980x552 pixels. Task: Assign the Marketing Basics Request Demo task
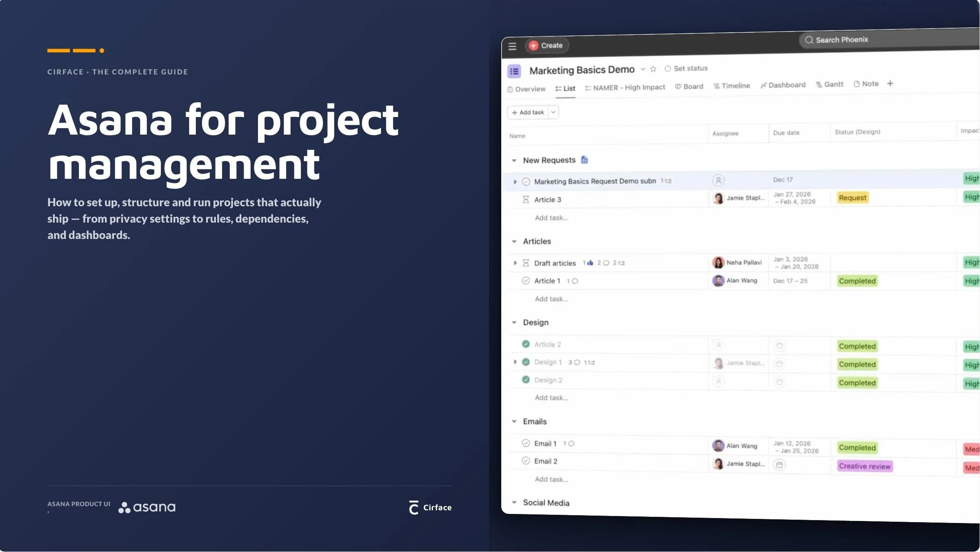[x=718, y=180]
